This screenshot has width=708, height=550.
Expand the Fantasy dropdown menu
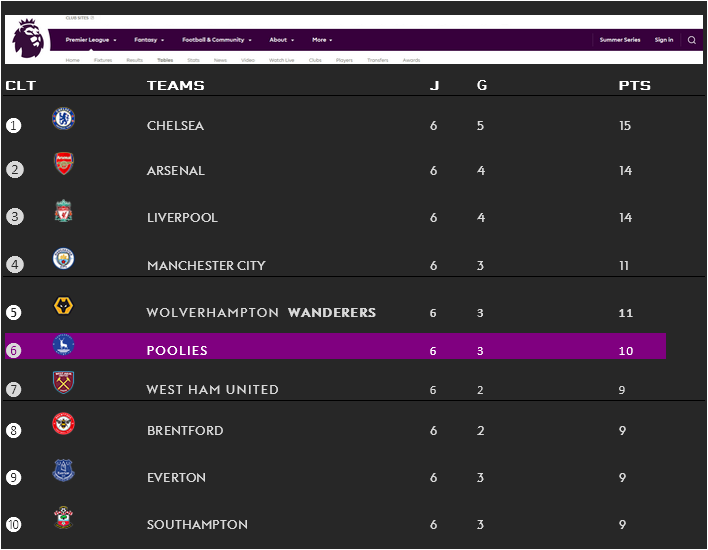click(x=149, y=40)
